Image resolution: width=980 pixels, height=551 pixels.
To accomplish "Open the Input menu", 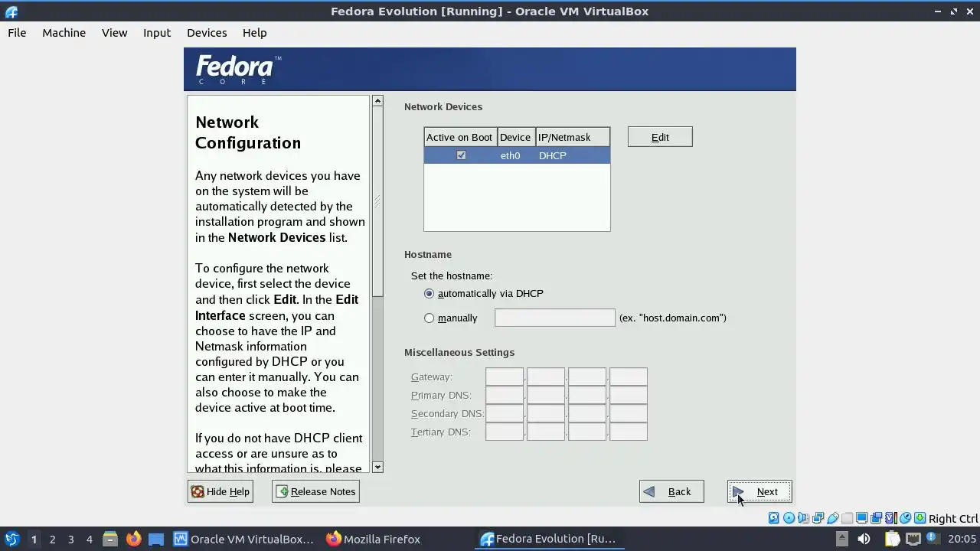I will point(157,33).
